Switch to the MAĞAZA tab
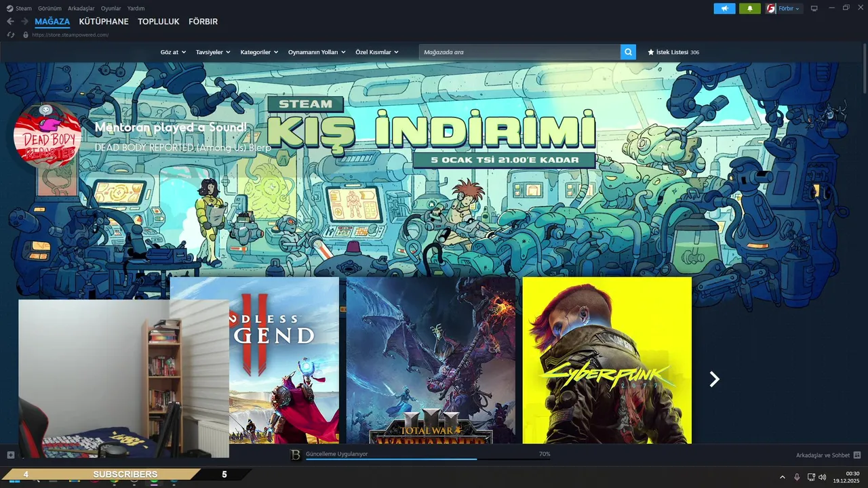This screenshot has height=488, width=868. (52, 22)
